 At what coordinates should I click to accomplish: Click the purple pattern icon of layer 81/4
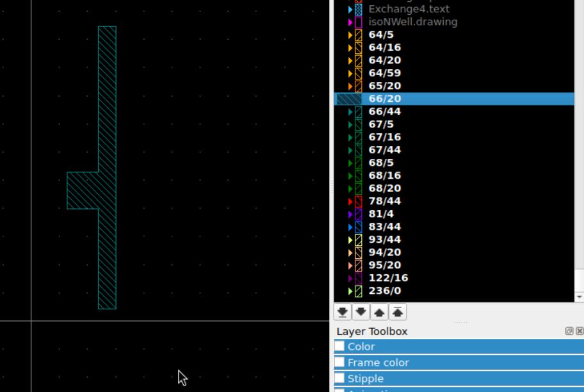(x=358, y=214)
